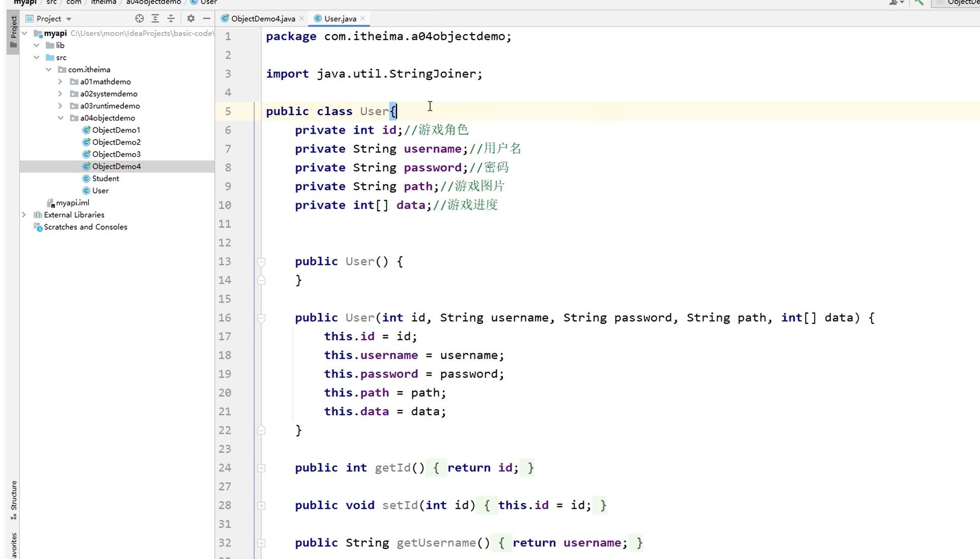Image resolution: width=980 pixels, height=559 pixels.
Task: Hide the Project panel with minus icon
Action: click(x=207, y=19)
